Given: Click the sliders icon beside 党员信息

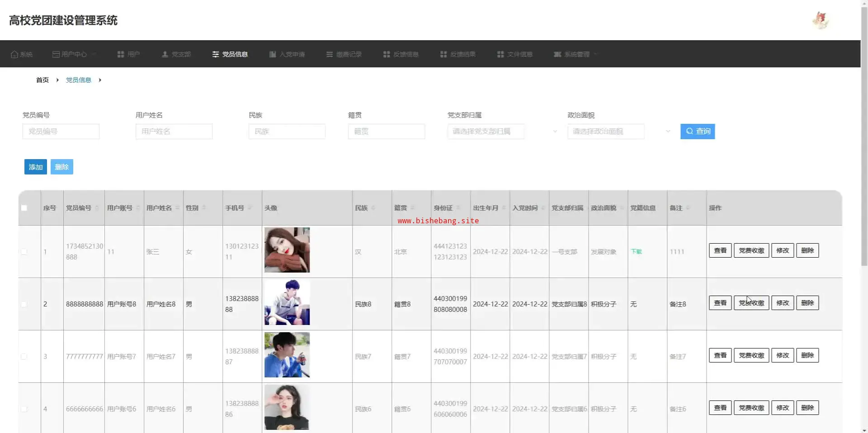Looking at the screenshot, I should click(216, 54).
